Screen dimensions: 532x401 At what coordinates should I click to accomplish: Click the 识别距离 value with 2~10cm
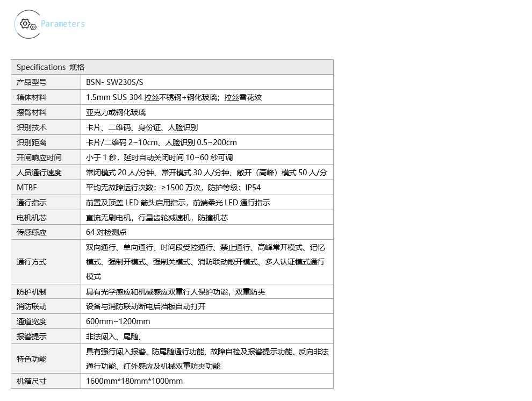point(161,142)
